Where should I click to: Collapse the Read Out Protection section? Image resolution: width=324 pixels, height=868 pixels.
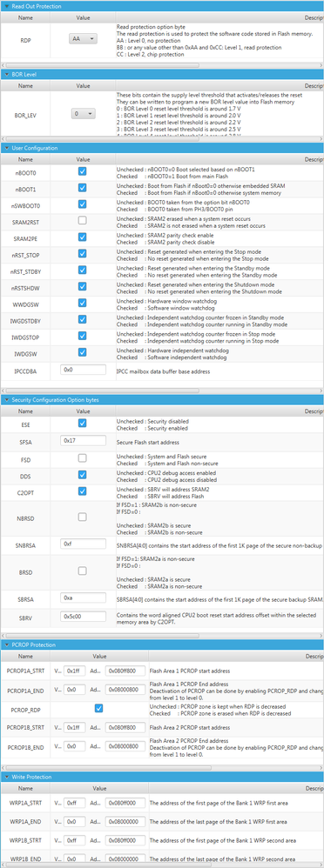coord(6,6)
